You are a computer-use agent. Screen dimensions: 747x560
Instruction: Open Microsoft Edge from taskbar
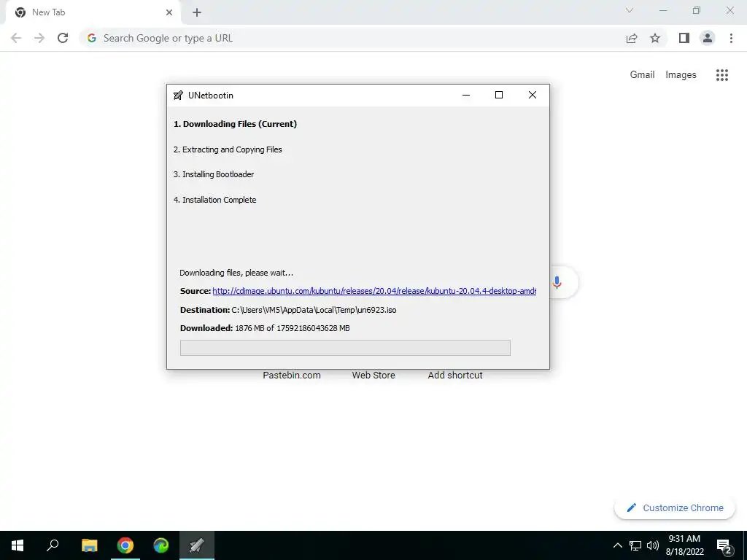pyautogui.click(x=161, y=545)
